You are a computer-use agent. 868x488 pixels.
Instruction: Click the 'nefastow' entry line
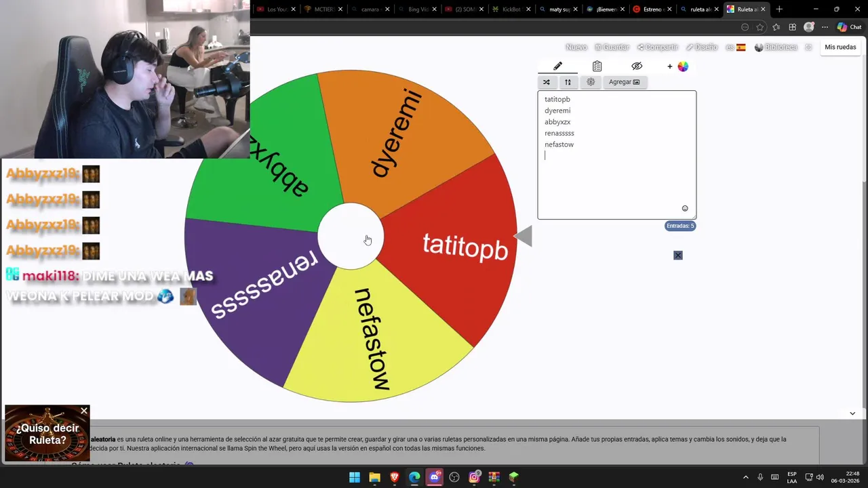click(559, 144)
